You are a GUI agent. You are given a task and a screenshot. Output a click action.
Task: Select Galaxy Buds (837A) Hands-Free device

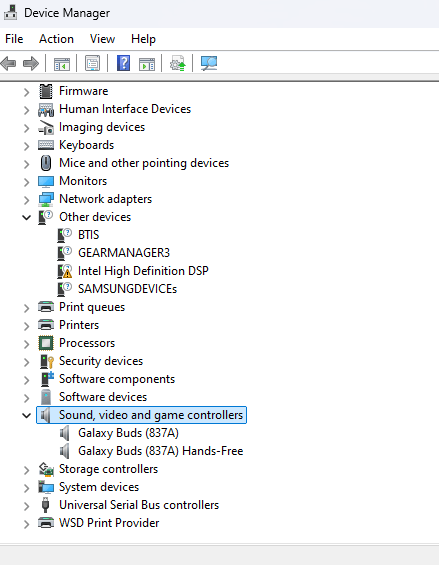pos(160,451)
